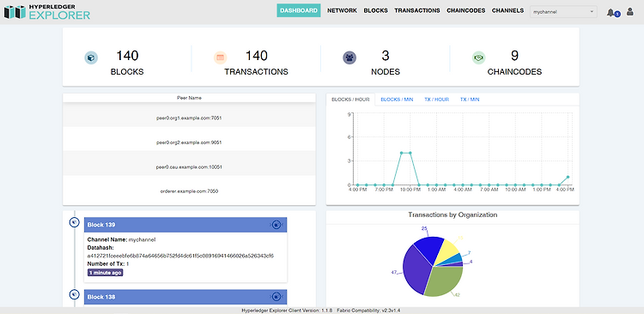
Task: Click the Block 139 timeline marker
Action: coord(74,222)
